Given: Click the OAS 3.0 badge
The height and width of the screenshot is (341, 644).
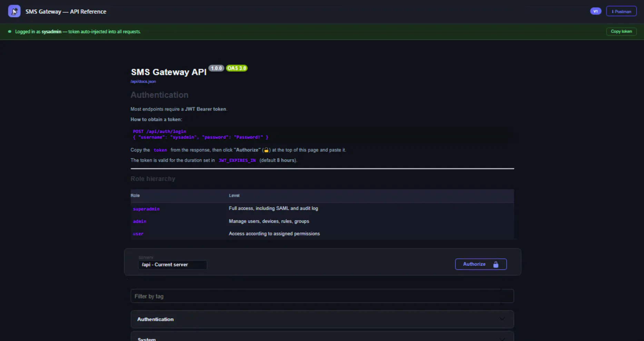Looking at the screenshot, I should (237, 68).
